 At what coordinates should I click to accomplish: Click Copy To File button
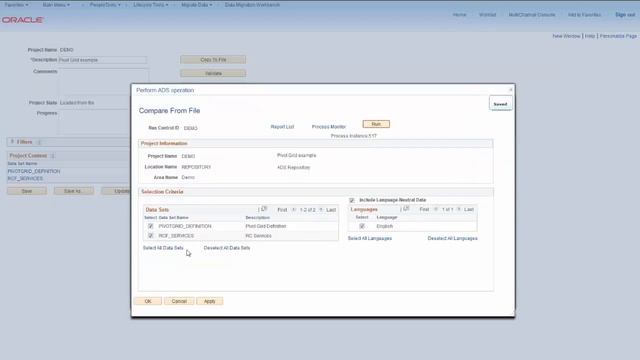pos(213,60)
